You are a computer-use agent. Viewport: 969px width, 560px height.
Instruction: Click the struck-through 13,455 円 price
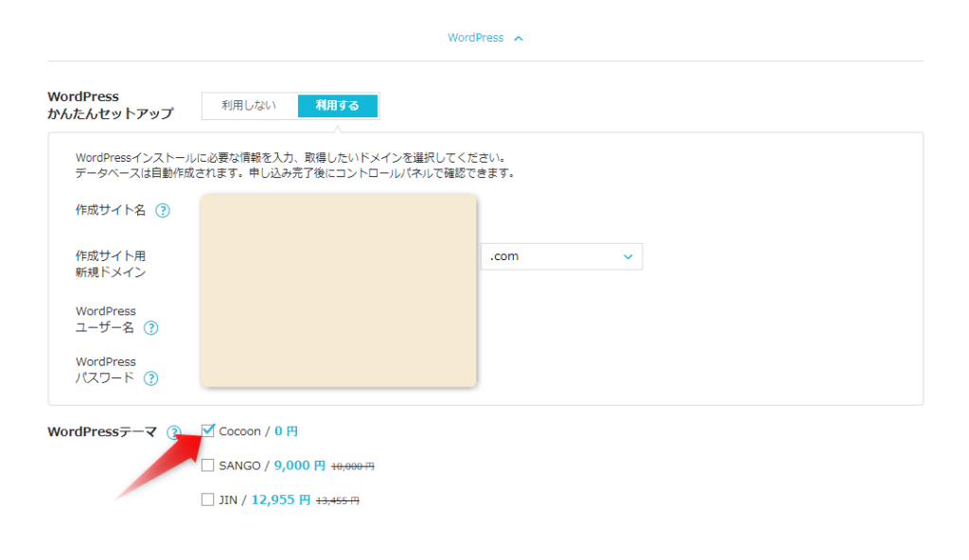click(338, 500)
